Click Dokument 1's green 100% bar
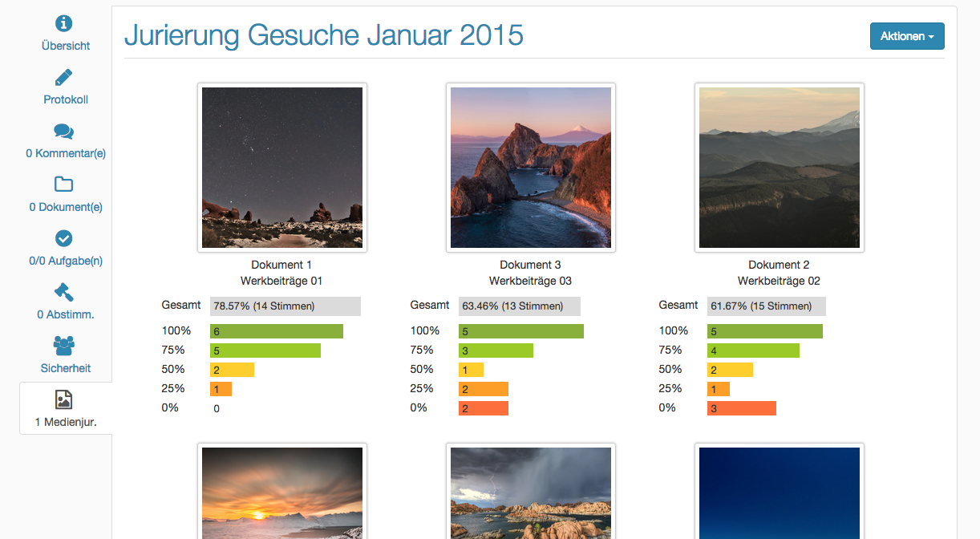 (x=277, y=331)
